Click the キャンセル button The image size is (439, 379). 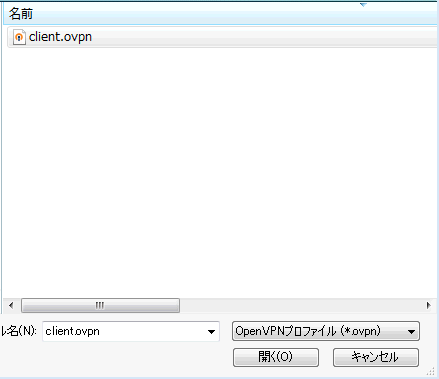point(376,357)
